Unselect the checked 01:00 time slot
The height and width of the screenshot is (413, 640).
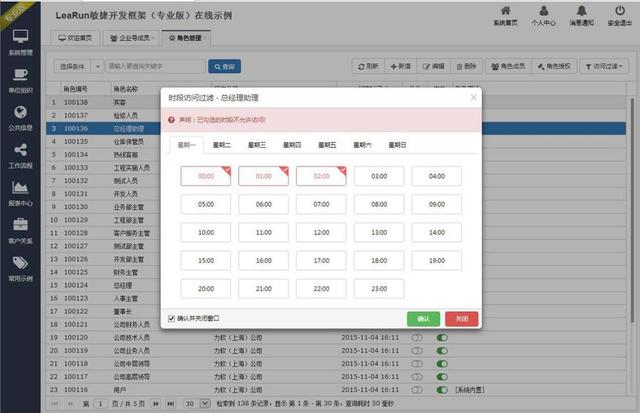263,176
